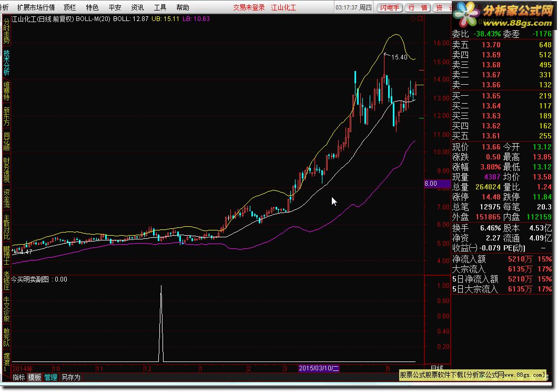This screenshot has height=392, width=558.
Task: Click the 2015/03/10/二 date marker on time axis
Action: [x=319, y=368]
